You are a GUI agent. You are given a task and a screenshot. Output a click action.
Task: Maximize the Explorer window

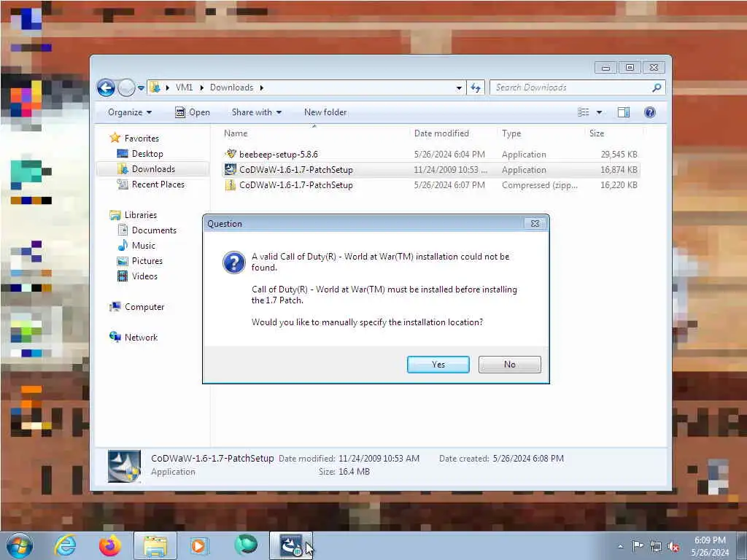pos(630,68)
